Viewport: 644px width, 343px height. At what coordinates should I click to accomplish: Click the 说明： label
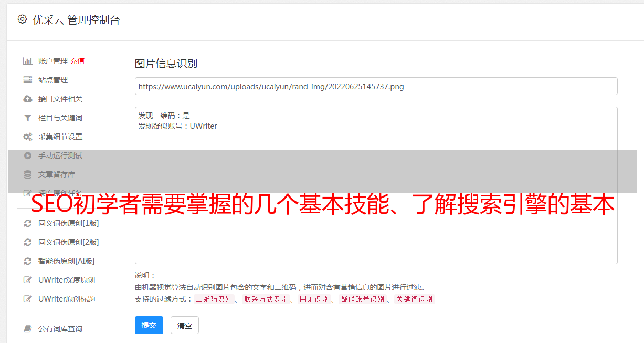[145, 275]
